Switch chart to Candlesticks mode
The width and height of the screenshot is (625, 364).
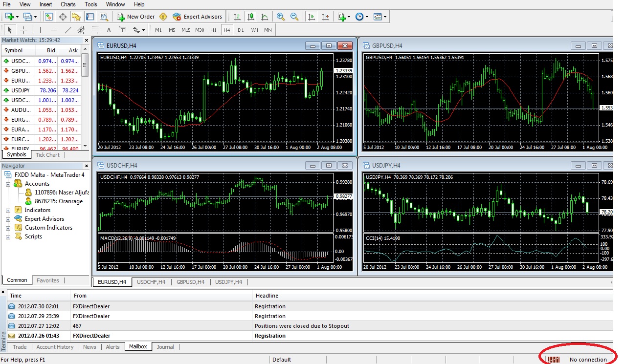251,17
